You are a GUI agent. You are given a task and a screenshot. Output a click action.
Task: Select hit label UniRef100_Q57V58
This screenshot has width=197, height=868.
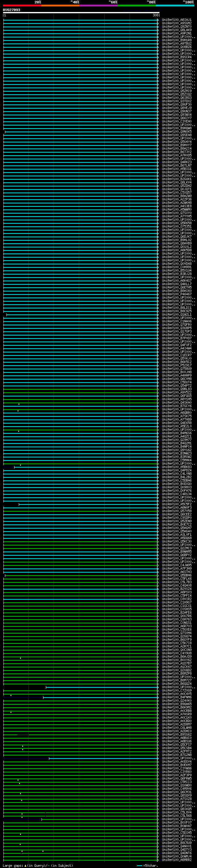tap(177, 511)
